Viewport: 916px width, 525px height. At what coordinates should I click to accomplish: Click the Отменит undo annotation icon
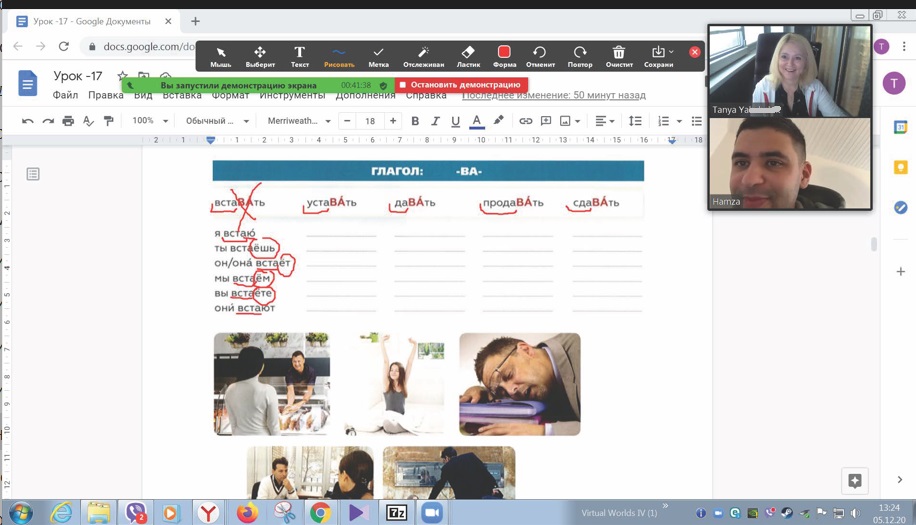click(540, 56)
